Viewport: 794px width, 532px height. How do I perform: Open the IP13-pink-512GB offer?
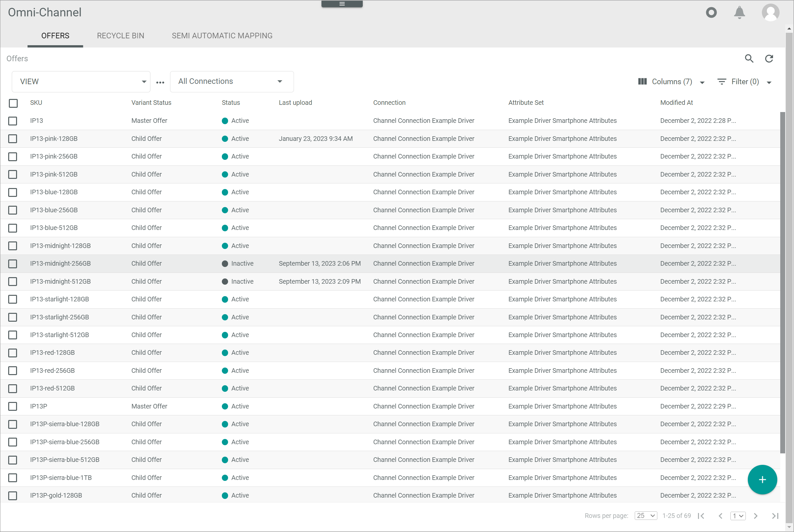coord(54,174)
